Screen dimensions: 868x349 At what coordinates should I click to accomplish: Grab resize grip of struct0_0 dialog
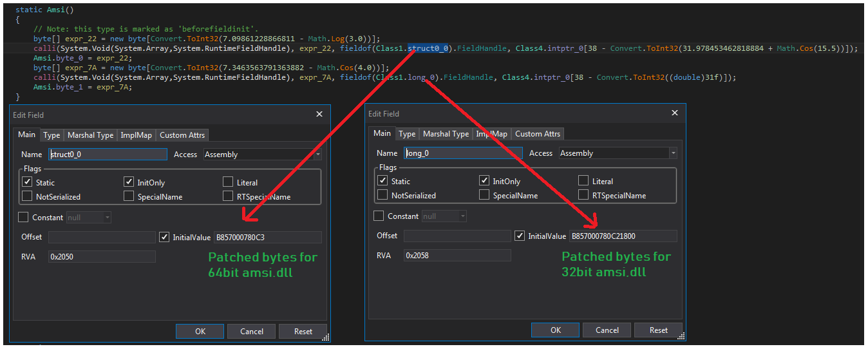pos(325,337)
